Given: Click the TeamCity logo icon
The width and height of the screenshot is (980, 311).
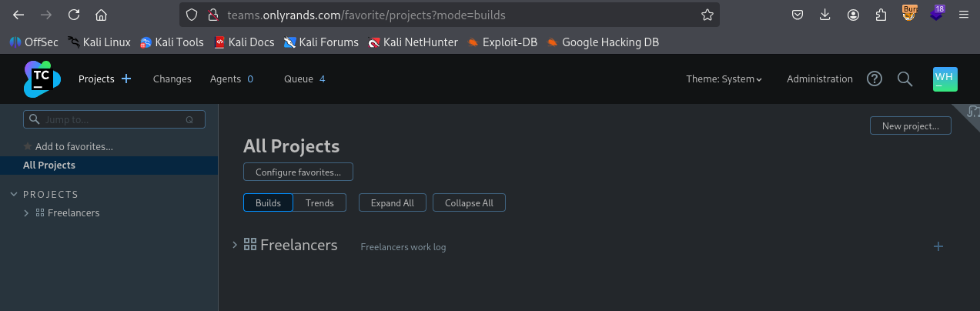Looking at the screenshot, I should click(42, 79).
